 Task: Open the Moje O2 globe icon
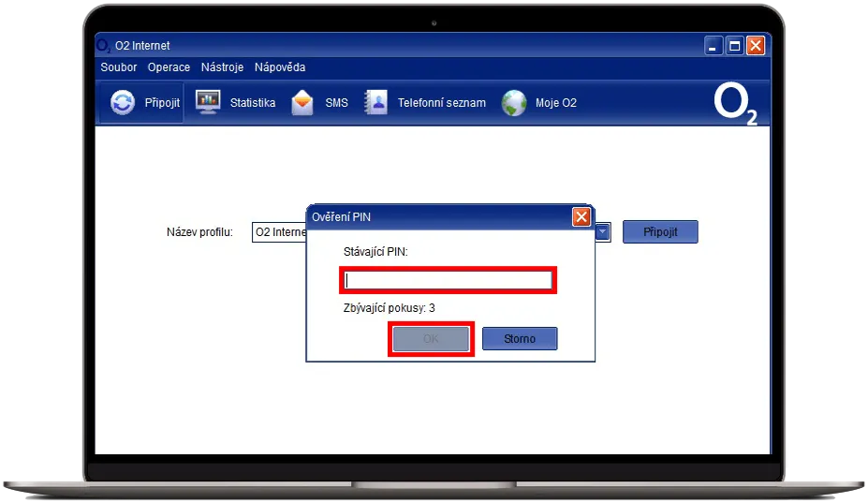click(514, 103)
